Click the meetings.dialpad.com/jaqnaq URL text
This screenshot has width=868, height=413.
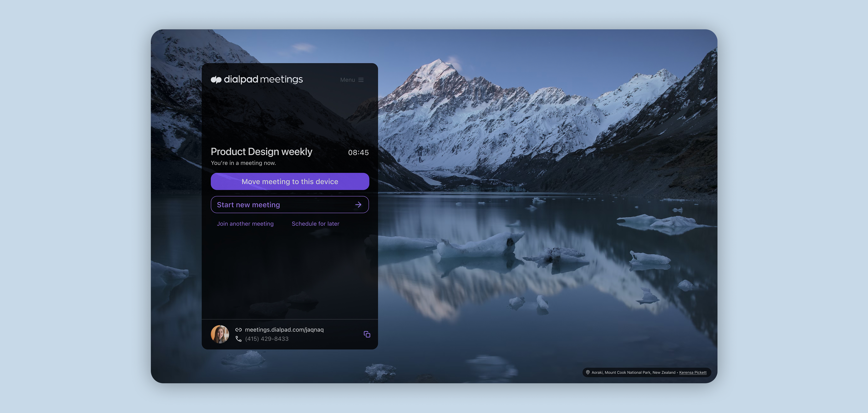[x=284, y=330]
